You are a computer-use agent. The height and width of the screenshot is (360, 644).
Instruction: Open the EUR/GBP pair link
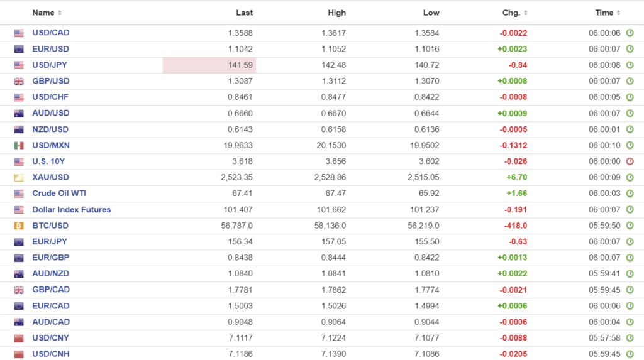51,258
